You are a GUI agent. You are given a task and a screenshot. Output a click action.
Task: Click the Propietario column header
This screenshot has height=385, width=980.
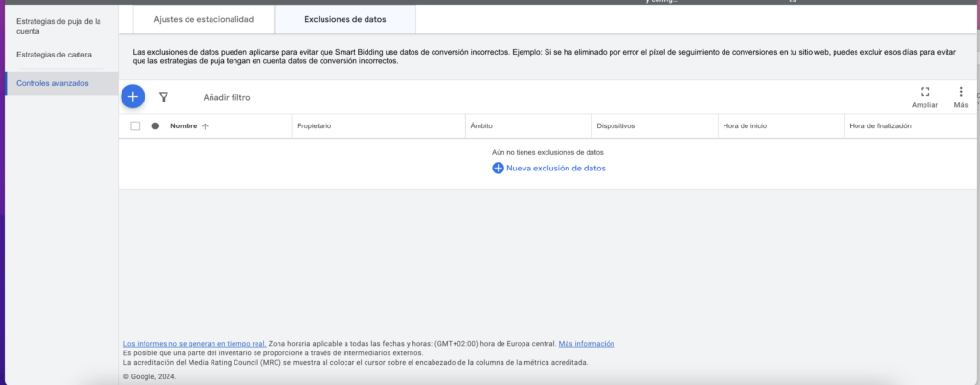click(314, 126)
